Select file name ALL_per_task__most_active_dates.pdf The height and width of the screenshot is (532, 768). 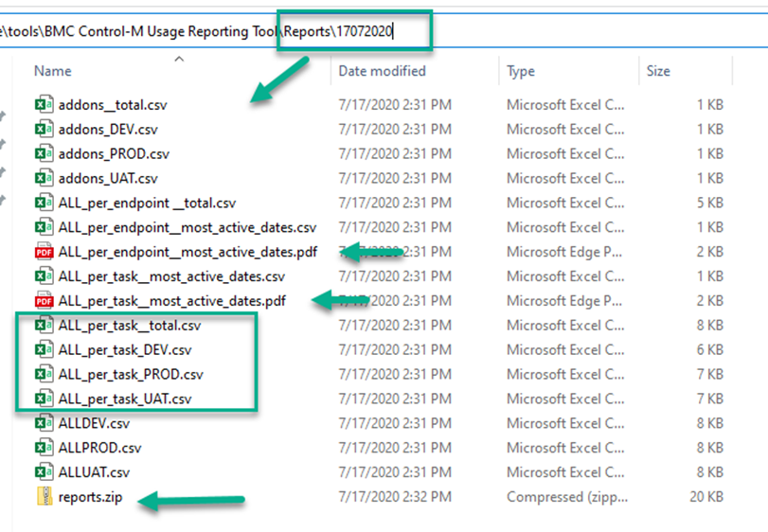(x=172, y=300)
